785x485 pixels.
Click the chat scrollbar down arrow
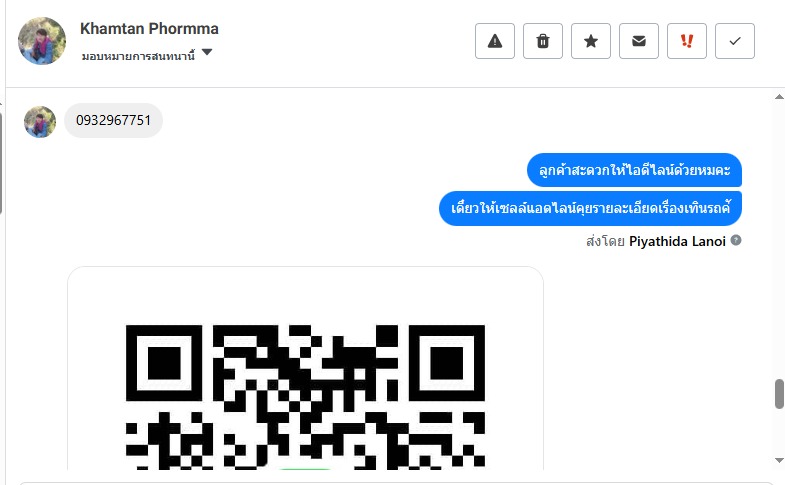[x=779, y=459]
